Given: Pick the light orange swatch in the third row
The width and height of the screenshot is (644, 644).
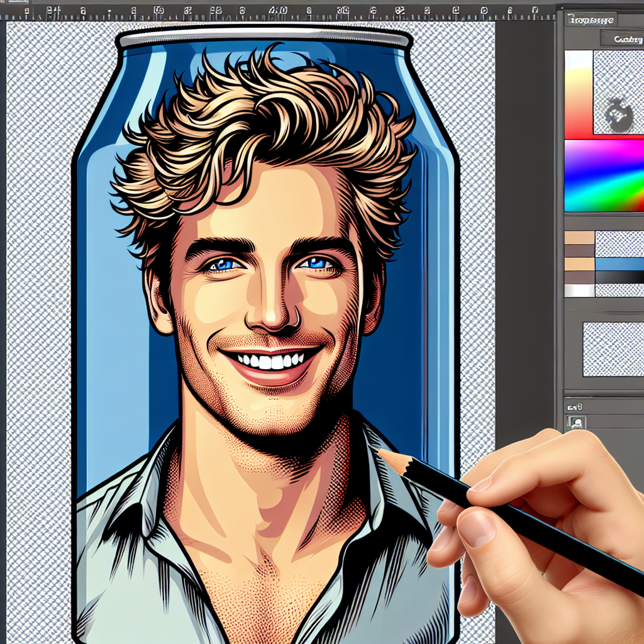Looking at the screenshot, I should 579,264.
